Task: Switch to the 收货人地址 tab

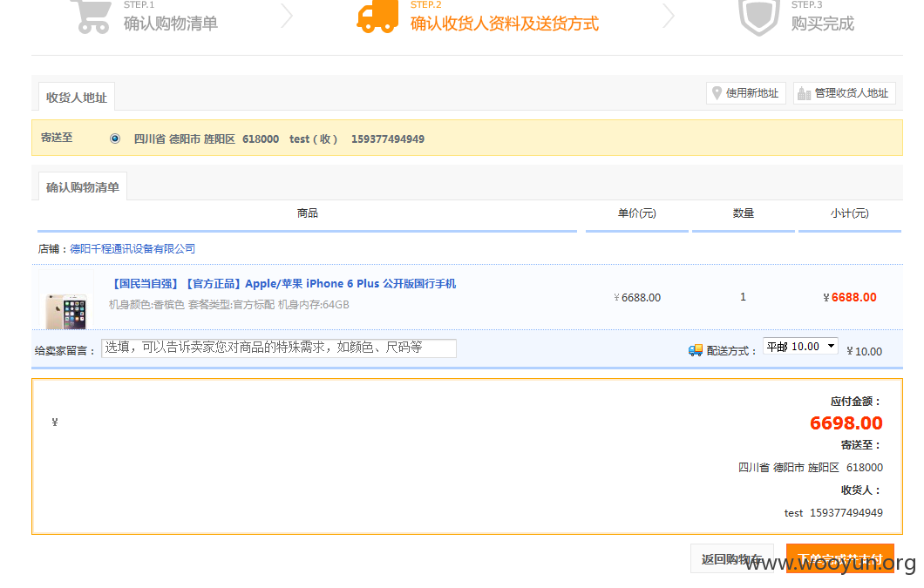Action: click(77, 98)
